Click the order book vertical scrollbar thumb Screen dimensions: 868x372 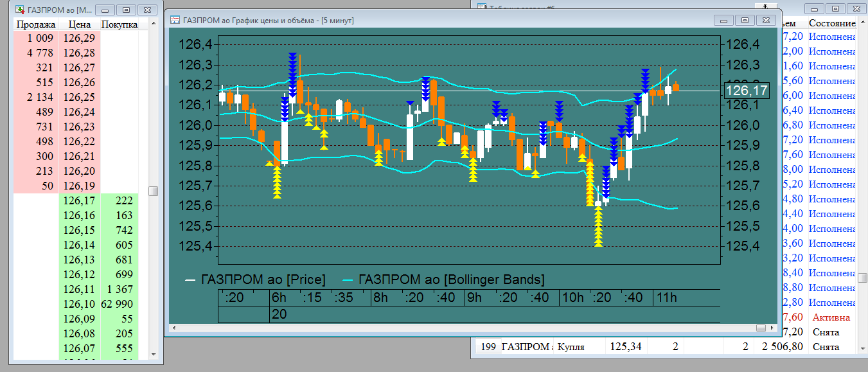point(153,191)
